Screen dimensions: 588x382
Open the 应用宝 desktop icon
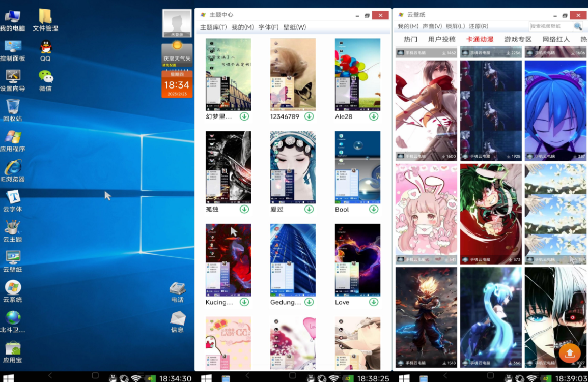click(12, 352)
